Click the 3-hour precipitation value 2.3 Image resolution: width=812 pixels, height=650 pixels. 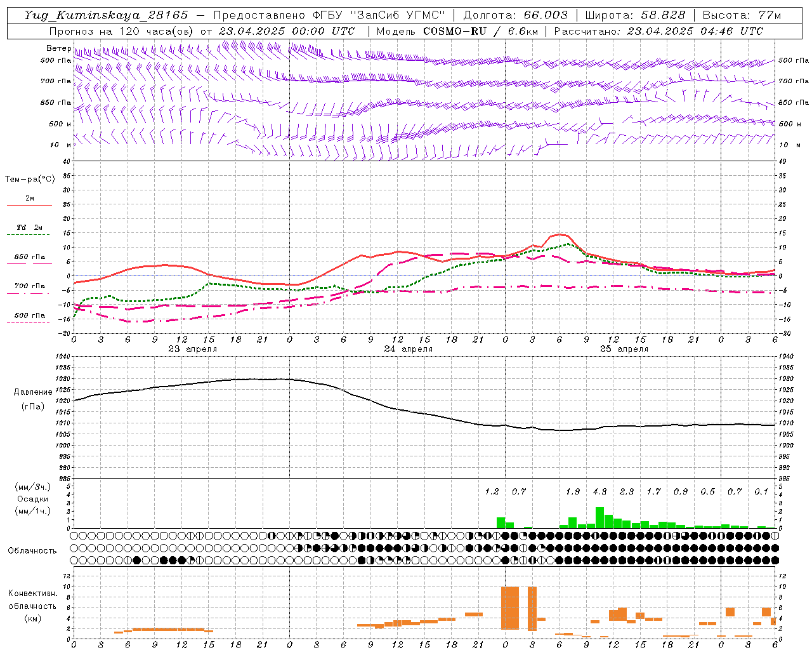626,492
